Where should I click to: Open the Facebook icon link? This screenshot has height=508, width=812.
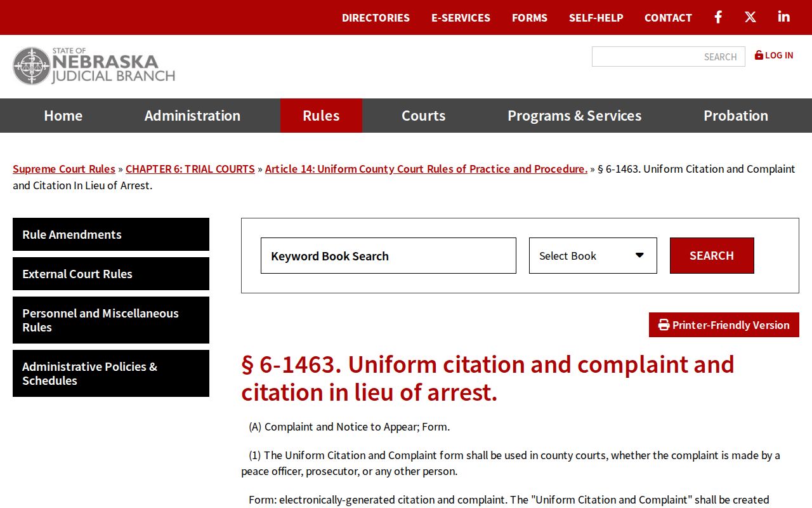click(718, 17)
